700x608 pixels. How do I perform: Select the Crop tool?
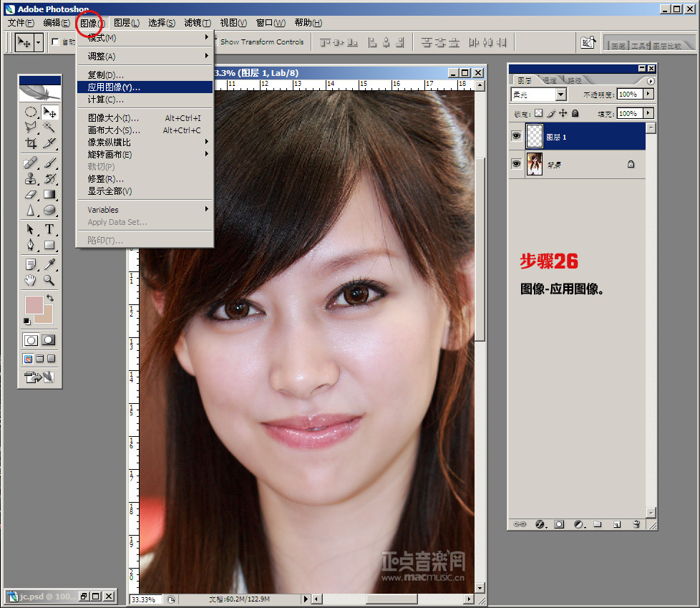(x=31, y=143)
